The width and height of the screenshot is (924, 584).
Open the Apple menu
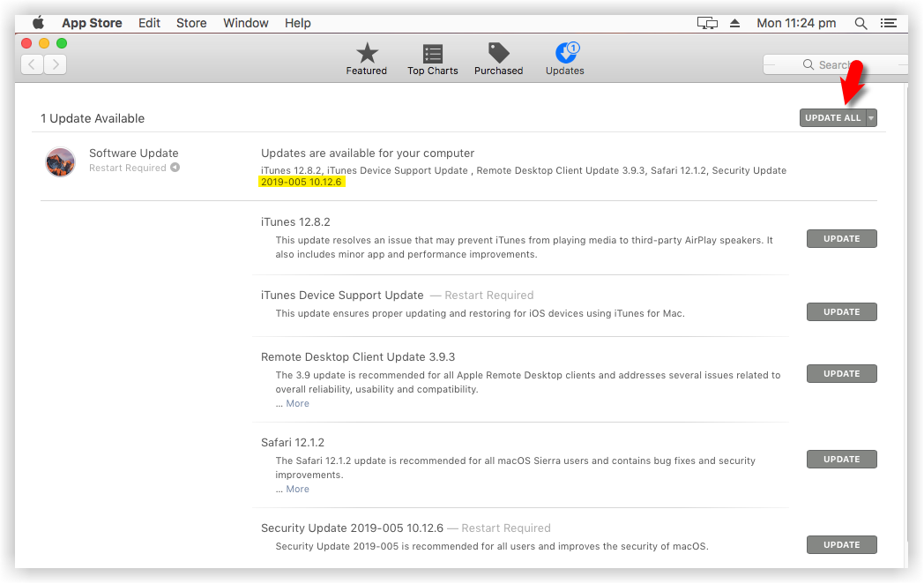tap(38, 23)
